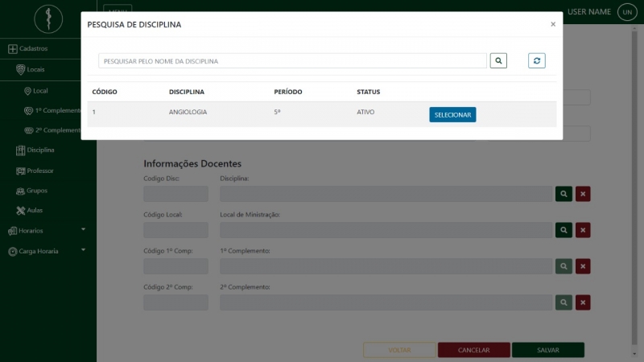Open search for the Disciplina field
The height and width of the screenshot is (362, 644).
564,194
